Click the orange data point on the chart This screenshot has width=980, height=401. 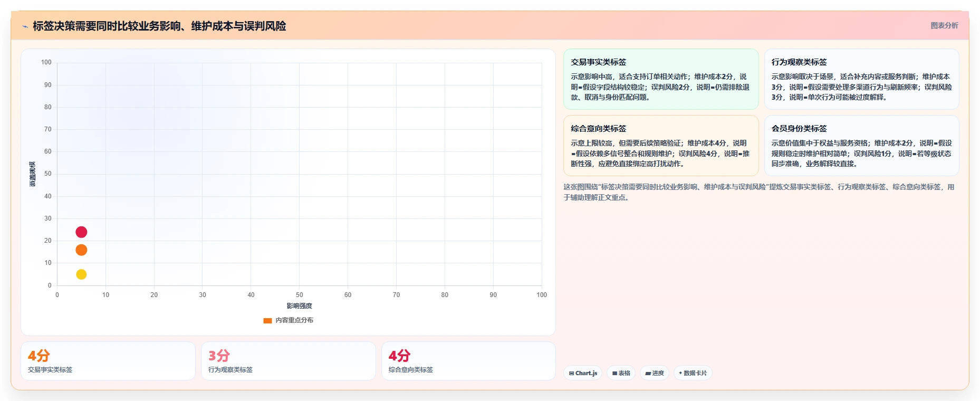(x=81, y=250)
